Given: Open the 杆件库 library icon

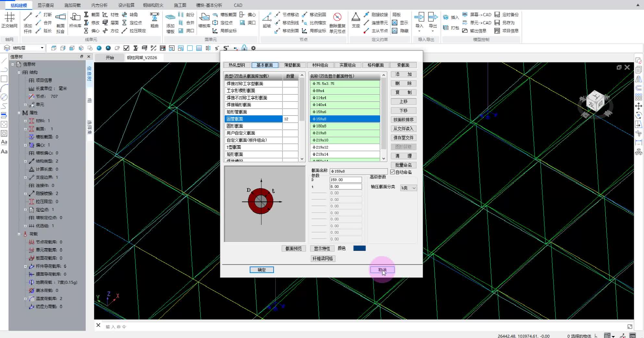Looking at the screenshot, I should 75,17.
